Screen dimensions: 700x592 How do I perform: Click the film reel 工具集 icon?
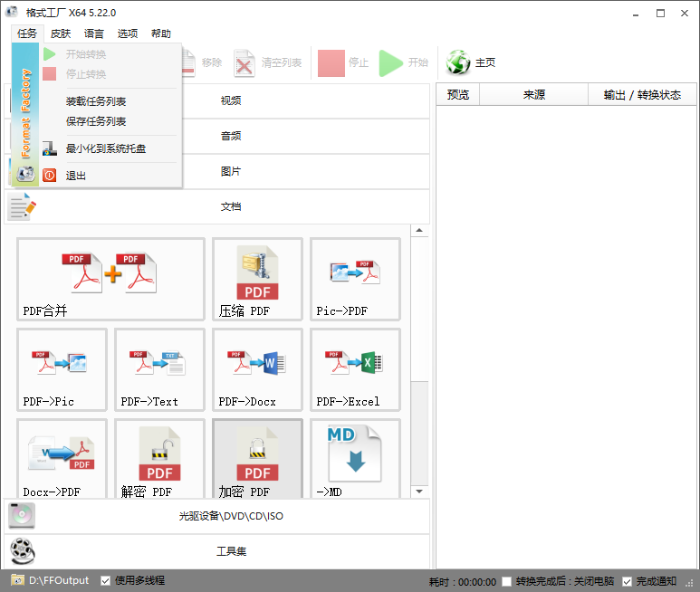[x=23, y=551]
